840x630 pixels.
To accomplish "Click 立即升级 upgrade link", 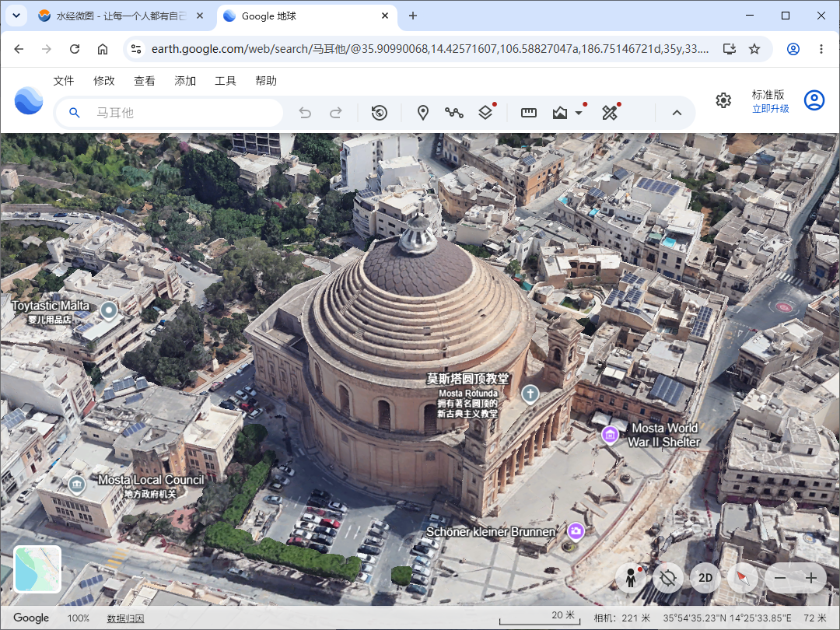I will point(770,109).
